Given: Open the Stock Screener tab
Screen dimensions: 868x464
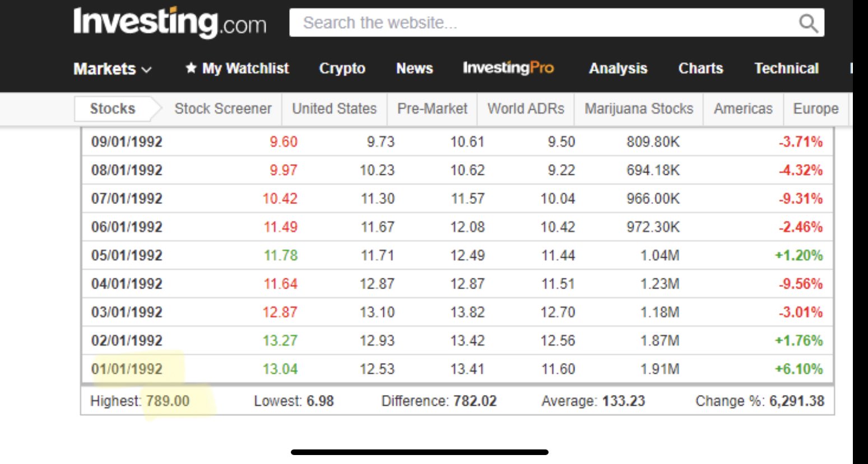Looking at the screenshot, I should 222,109.
